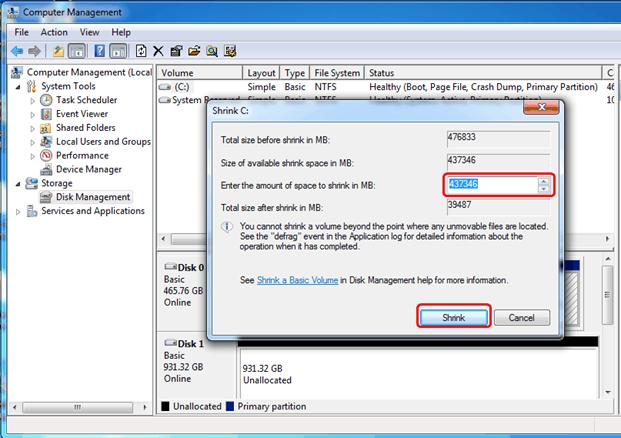Open Help via the blue question mark icon
Screen dimensions: 621x438
[99, 51]
